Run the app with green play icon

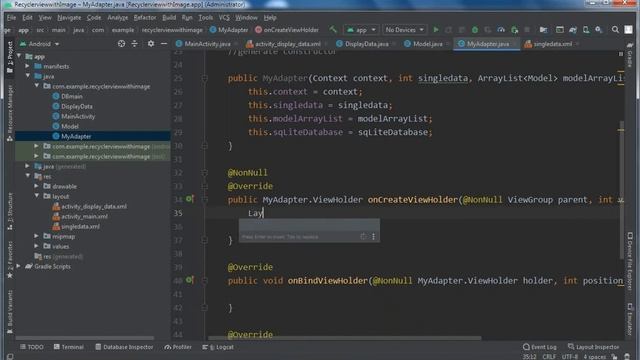[x=436, y=29]
